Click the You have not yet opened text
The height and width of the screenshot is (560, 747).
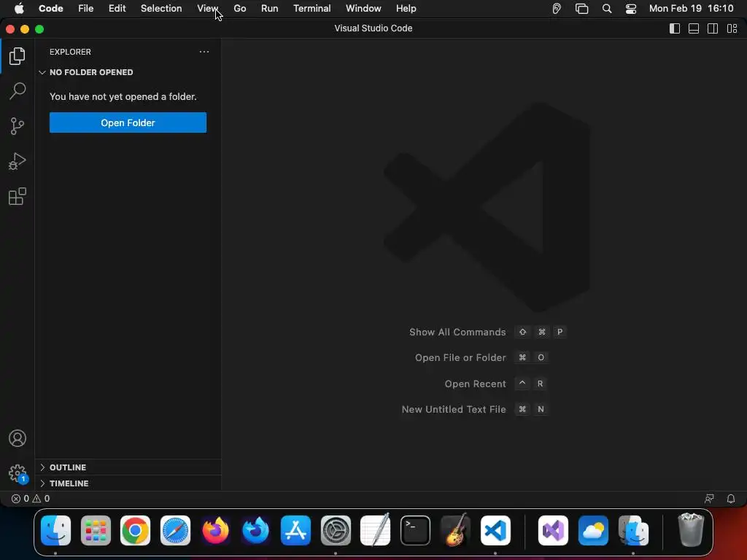coord(123,97)
